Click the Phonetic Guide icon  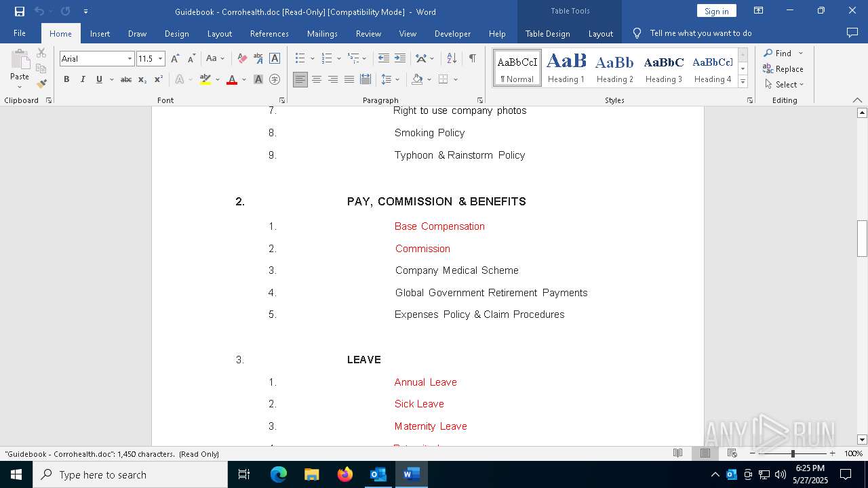point(258,59)
